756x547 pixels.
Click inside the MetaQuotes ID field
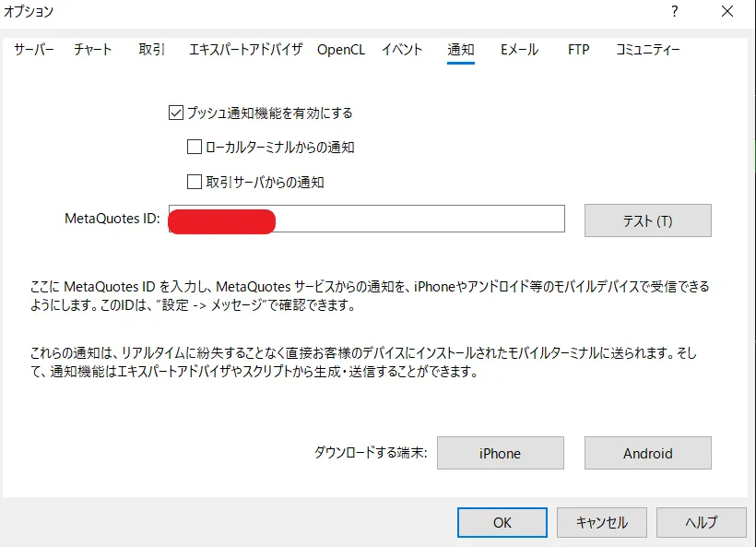coord(415,220)
